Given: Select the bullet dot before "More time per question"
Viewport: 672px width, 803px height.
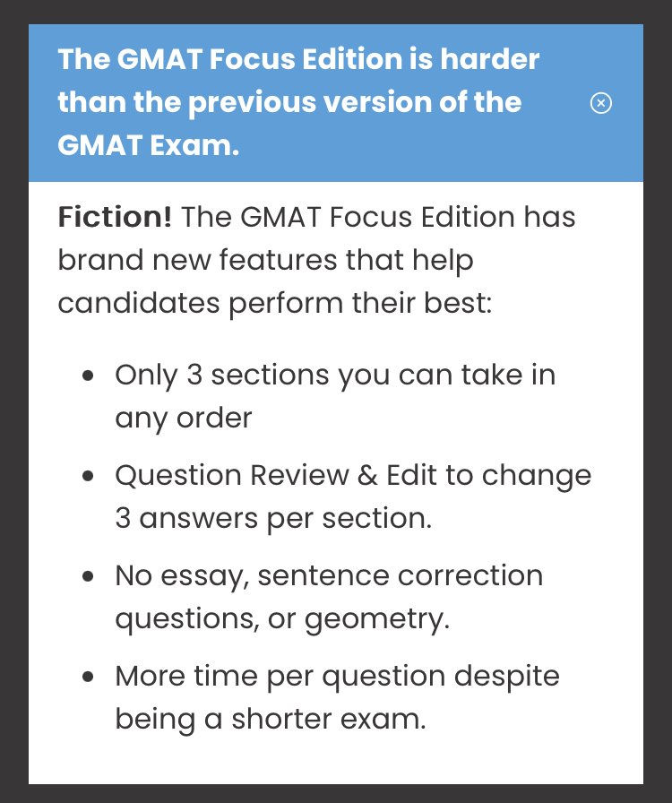Looking at the screenshot, I should [x=88, y=678].
